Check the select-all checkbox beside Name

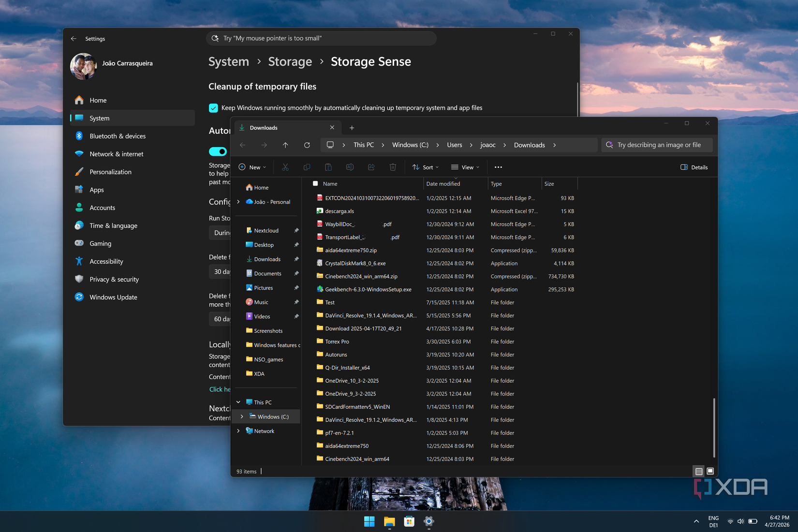pos(315,184)
